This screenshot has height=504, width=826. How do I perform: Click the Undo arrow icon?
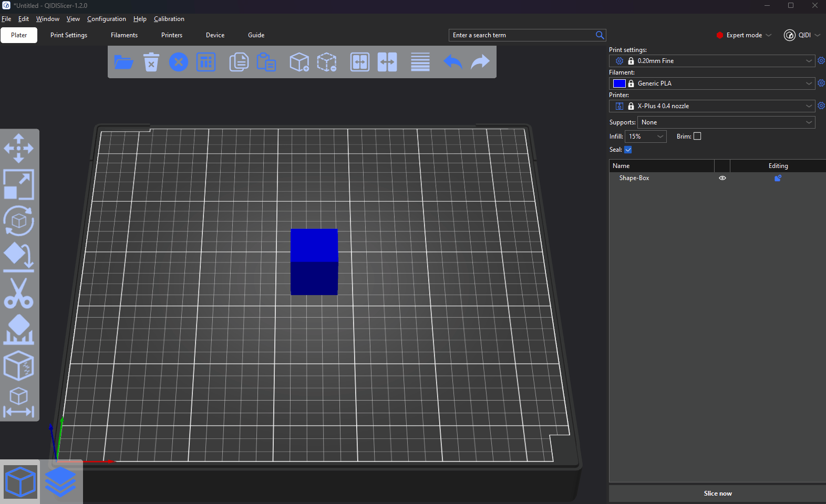(x=452, y=62)
